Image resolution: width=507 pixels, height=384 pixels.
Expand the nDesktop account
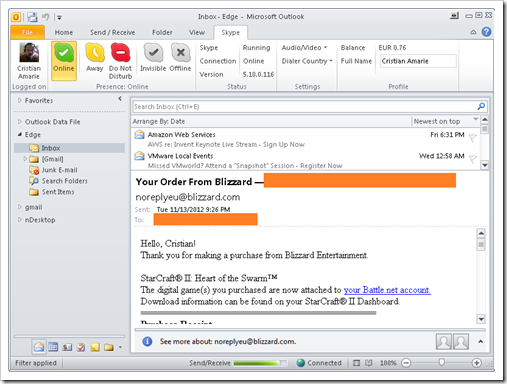(20, 220)
